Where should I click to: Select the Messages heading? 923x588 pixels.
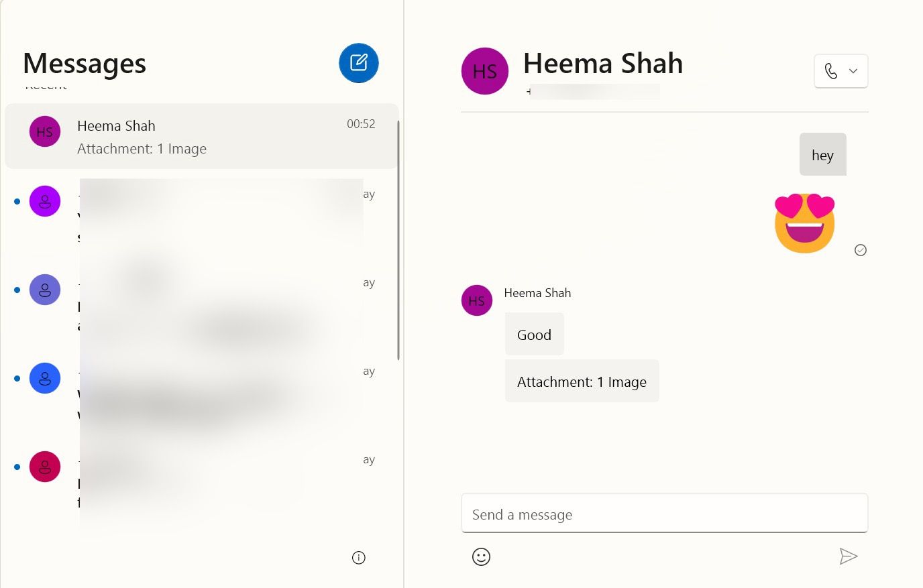[84, 63]
